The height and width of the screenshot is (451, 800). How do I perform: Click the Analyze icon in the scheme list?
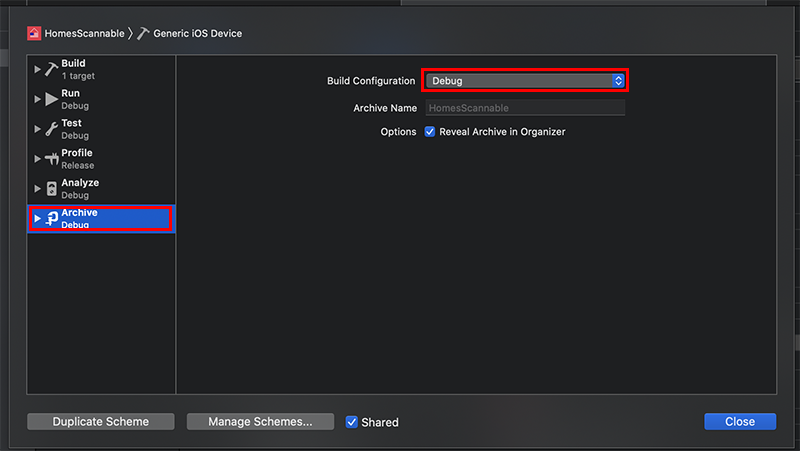pos(52,188)
